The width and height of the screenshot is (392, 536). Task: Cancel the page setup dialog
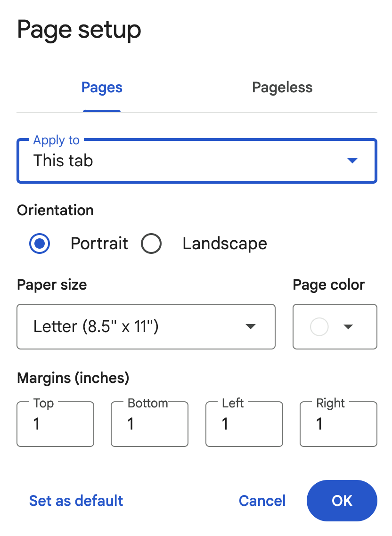[262, 501]
